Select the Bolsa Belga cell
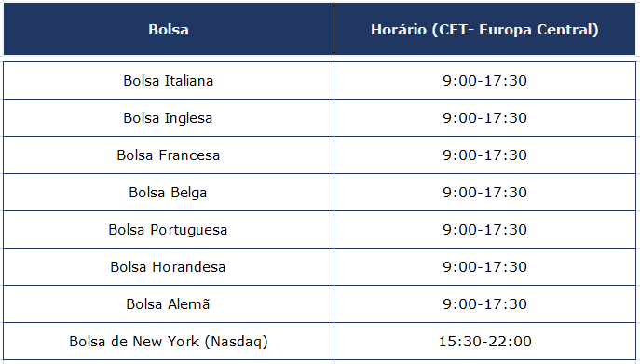This screenshot has height=364, width=640. 169,192
